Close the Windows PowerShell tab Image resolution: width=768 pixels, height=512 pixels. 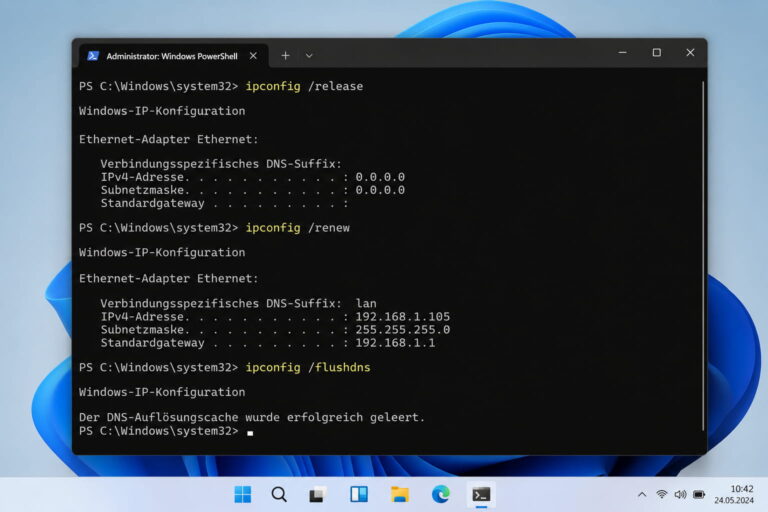tap(253, 56)
